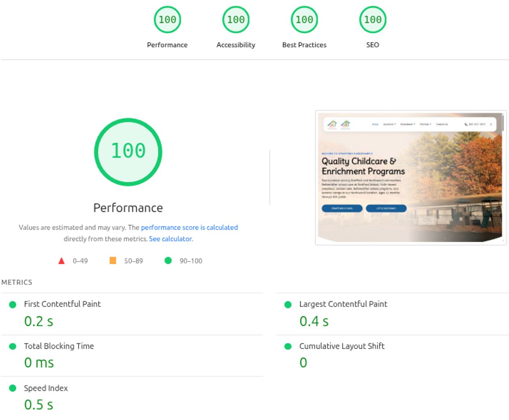The height and width of the screenshot is (420, 509).
Task: Select Home in the preview navigation
Action: [376, 124]
